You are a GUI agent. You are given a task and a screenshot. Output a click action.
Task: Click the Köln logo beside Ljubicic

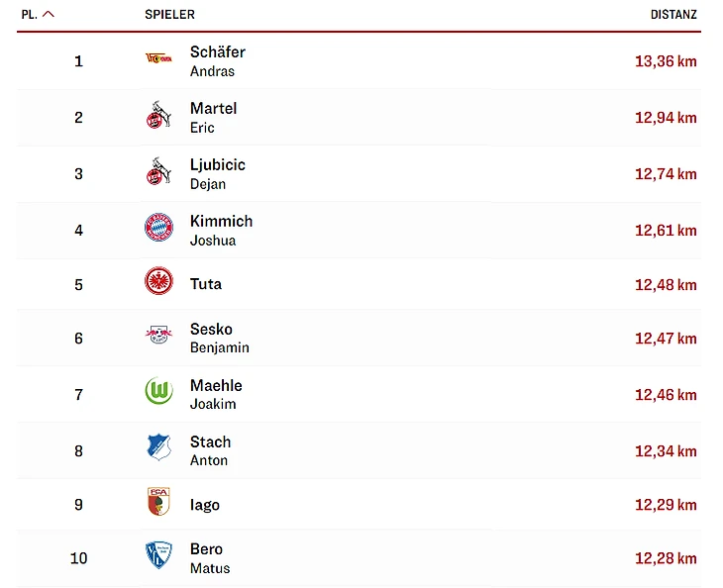[x=158, y=173]
